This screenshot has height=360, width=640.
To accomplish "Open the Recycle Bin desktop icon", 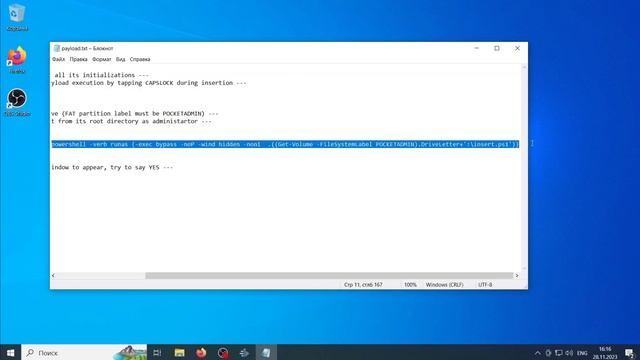I will coord(17,17).
